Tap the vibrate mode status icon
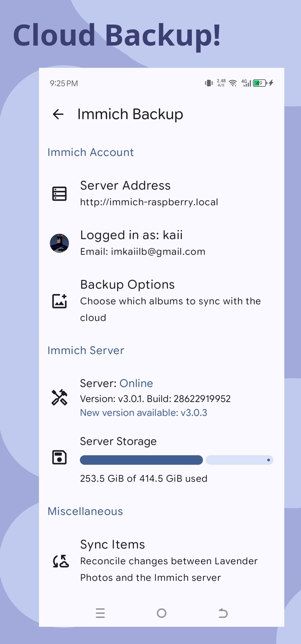The height and width of the screenshot is (644, 301). (209, 83)
